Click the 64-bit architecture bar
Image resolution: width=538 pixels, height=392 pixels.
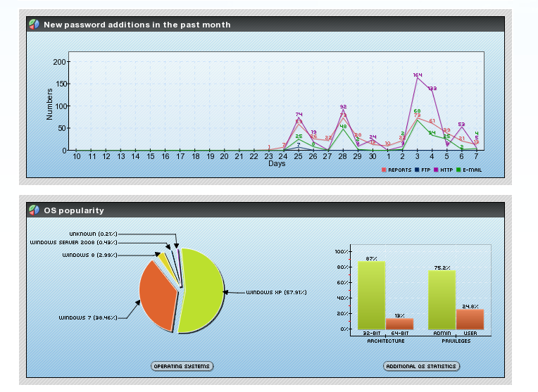click(400, 324)
